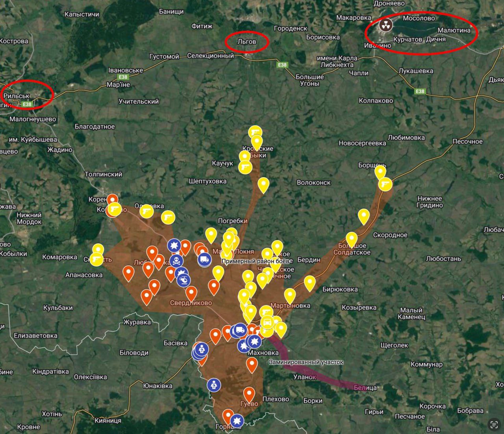
Task: Click the blue truck marker near Малая Локня
Action: [204, 259]
